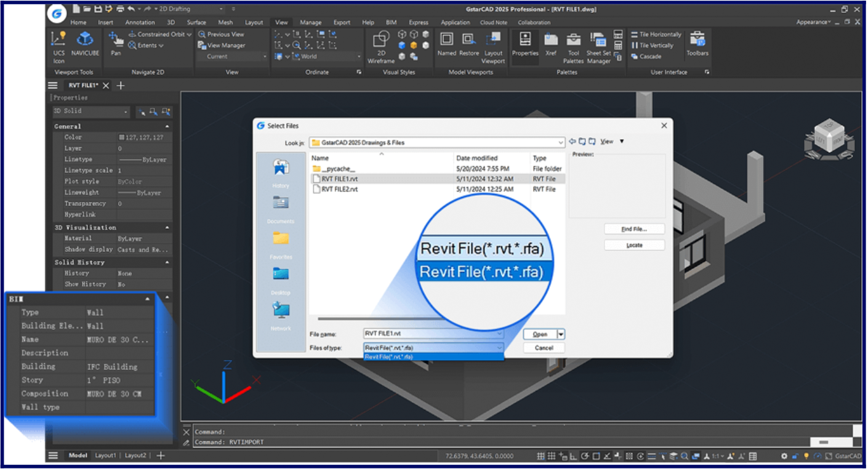Activate the Pan tool
The width and height of the screenshot is (868, 469).
click(116, 44)
